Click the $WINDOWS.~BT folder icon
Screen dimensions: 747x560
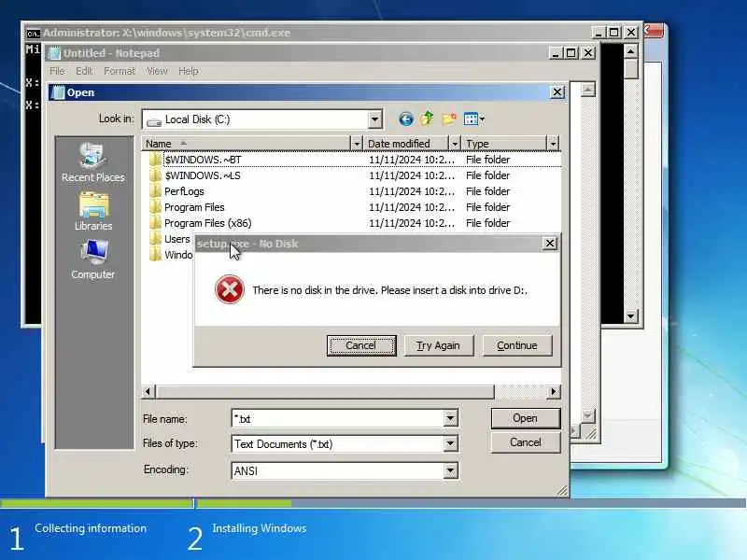tap(154, 160)
